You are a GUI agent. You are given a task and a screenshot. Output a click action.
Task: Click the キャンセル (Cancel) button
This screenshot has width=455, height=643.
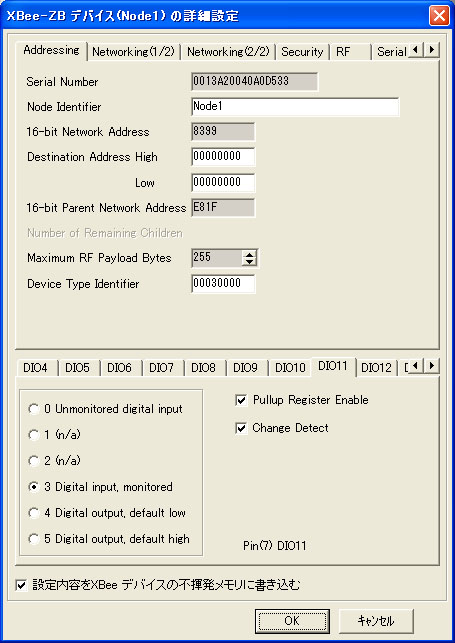click(376, 621)
